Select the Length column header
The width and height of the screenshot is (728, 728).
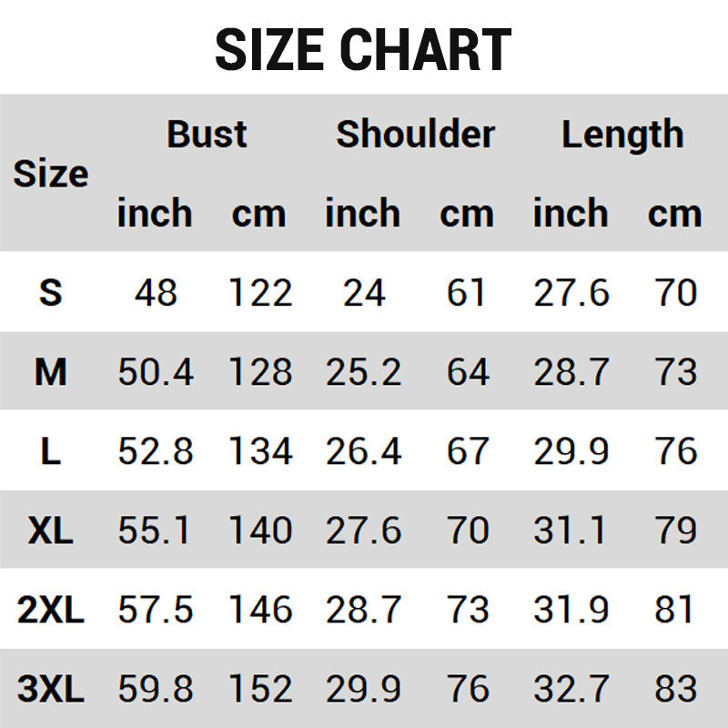point(622,135)
